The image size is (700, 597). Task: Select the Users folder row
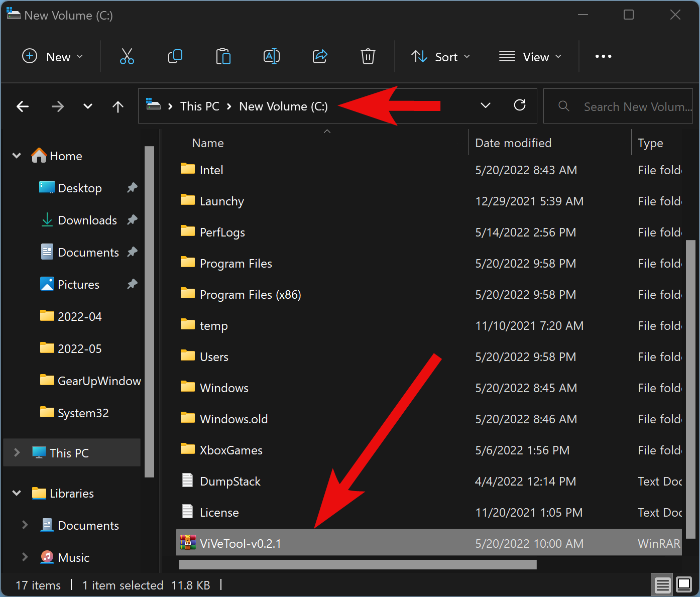(429, 356)
